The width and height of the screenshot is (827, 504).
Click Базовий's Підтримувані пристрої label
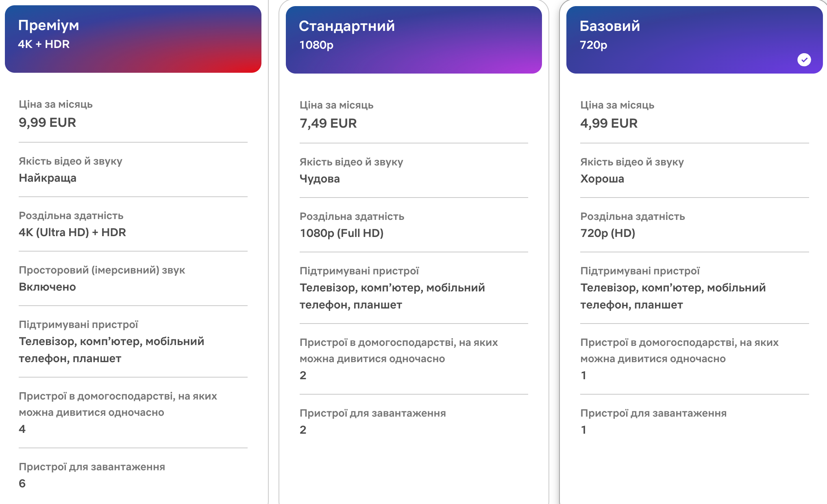pos(640,271)
